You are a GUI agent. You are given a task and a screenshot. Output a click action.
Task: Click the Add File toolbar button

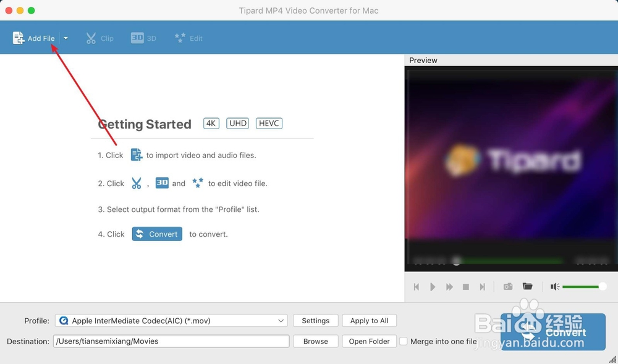pyautogui.click(x=34, y=38)
